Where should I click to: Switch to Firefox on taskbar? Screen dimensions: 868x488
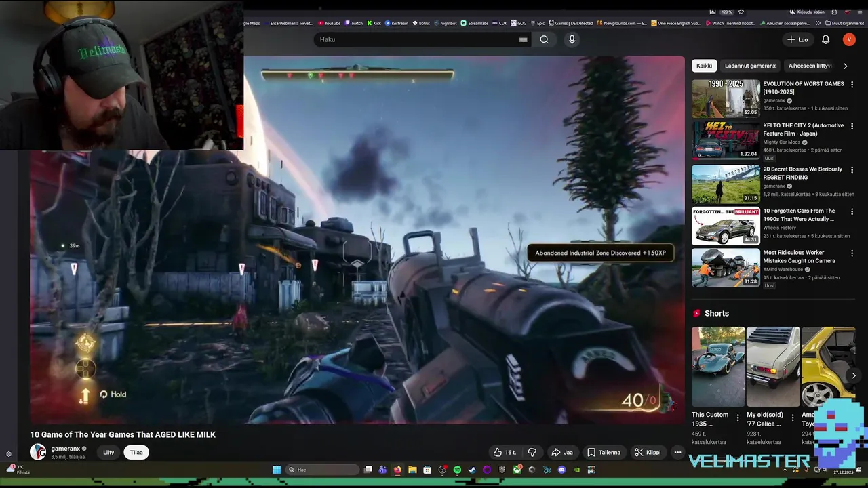click(x=397, y=470)
